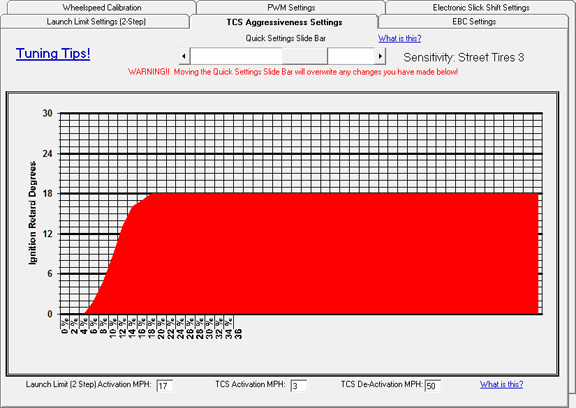The image size is (576, 408).
Task: Click the 'Sensitivity: Street Tires 3' label
Action: pyautogui.click(x=464, y=57)
